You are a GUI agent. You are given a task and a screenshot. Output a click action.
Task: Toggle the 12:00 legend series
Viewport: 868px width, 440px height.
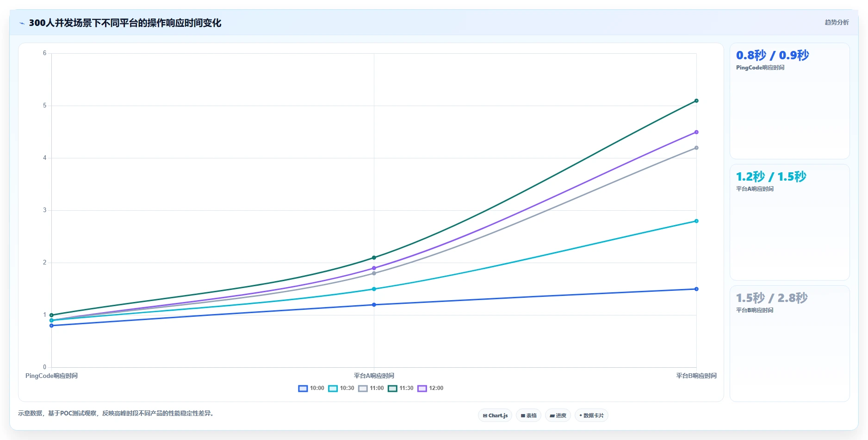point(430,388)
